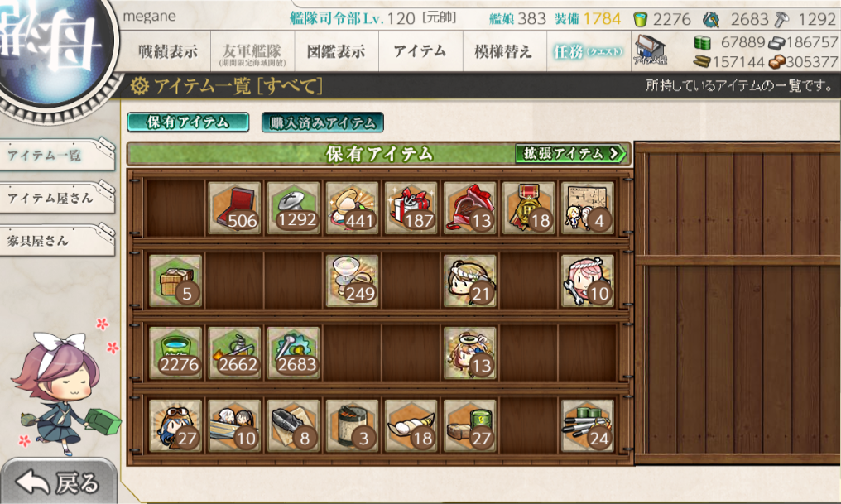Open the 任務 (クエスト) menu
The width and height of the screenshot is (841, 504).
[589, 51]
